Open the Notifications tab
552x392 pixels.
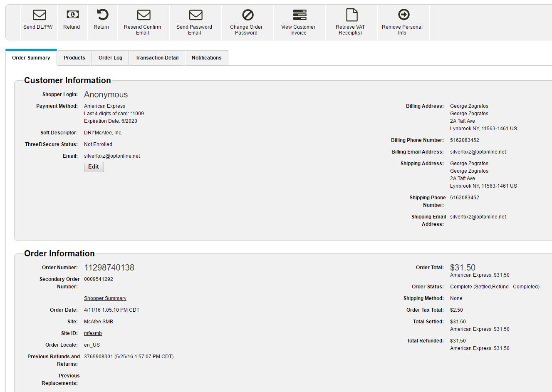(x=207, y=58)
